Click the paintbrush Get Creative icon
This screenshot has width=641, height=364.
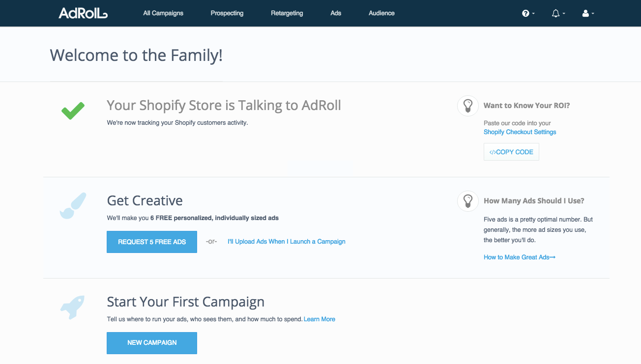point(73,205)
